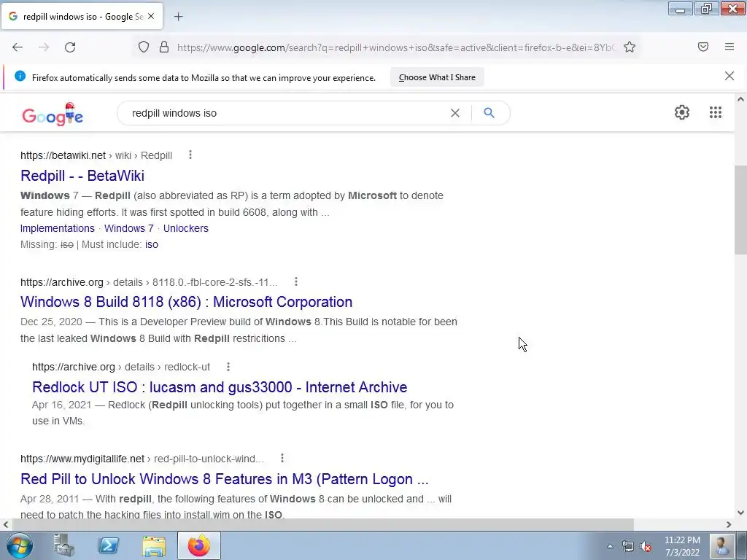This screenshot has width=747, height=560.
Task: Click the vertical scrollbar thumb
Action: (740, 211)
